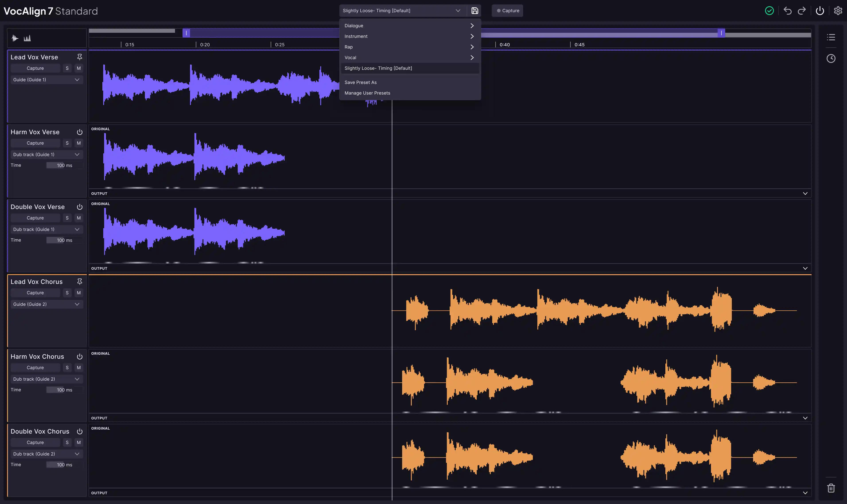Choose Save Preset As
Image resolution: width=847 pixels, height=504 pixels.
[410, 82]
